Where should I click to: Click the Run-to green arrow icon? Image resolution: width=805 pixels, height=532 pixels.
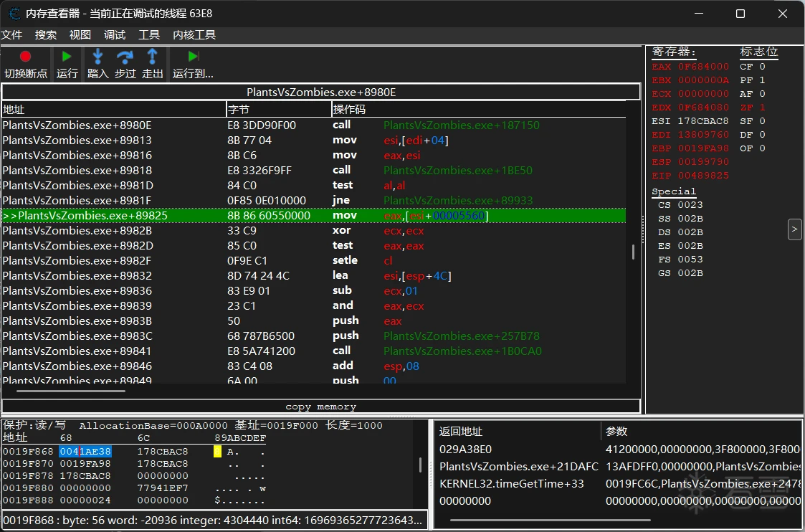click(x=193, y=57)
